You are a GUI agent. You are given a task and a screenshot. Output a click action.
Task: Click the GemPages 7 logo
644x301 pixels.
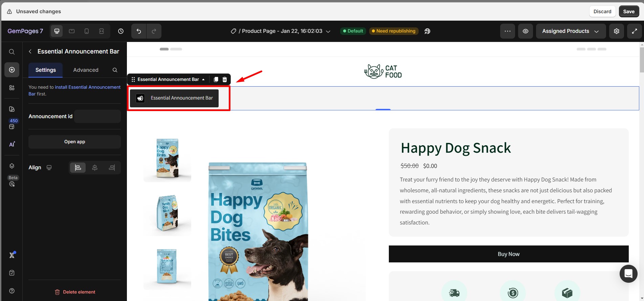click(25, 31)
